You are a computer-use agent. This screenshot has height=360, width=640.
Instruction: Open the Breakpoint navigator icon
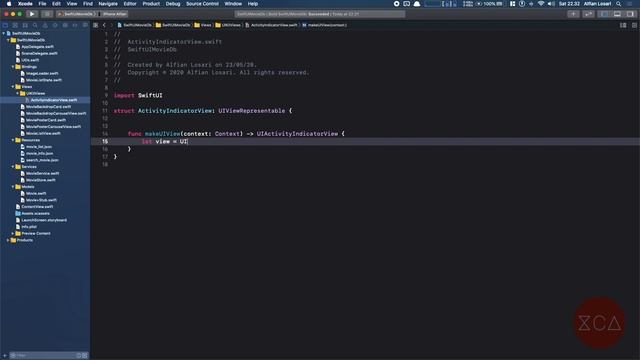[x=75, y=25]
